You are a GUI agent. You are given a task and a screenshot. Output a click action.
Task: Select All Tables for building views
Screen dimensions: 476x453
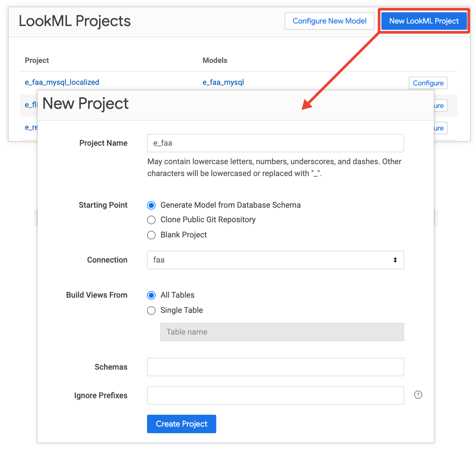point(151,295)
